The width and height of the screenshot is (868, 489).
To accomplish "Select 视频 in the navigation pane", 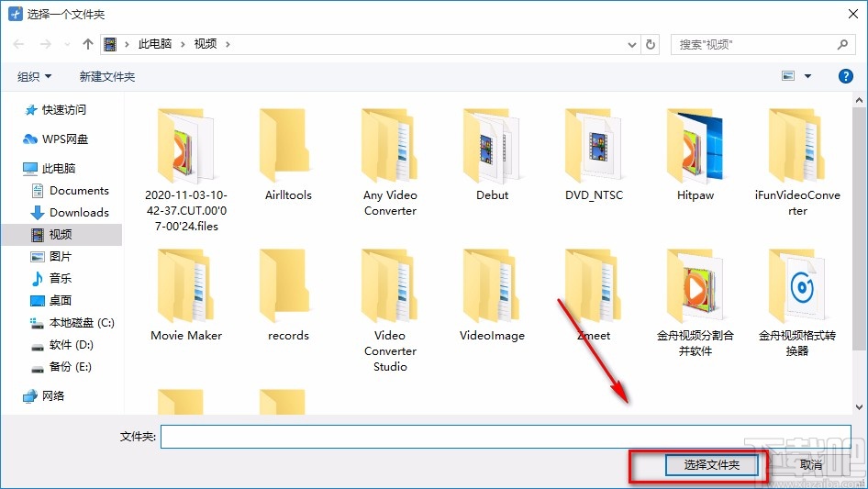I will [x=61, y=234].
